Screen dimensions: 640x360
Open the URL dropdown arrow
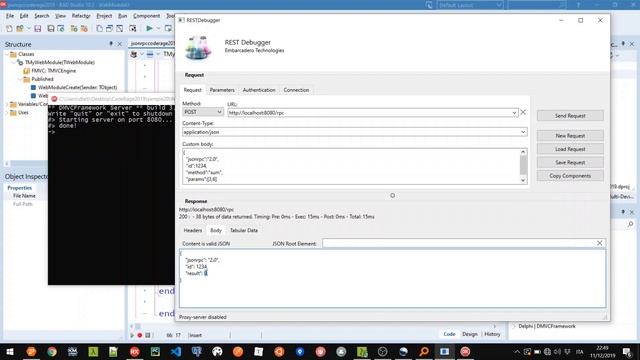point(514,113)
